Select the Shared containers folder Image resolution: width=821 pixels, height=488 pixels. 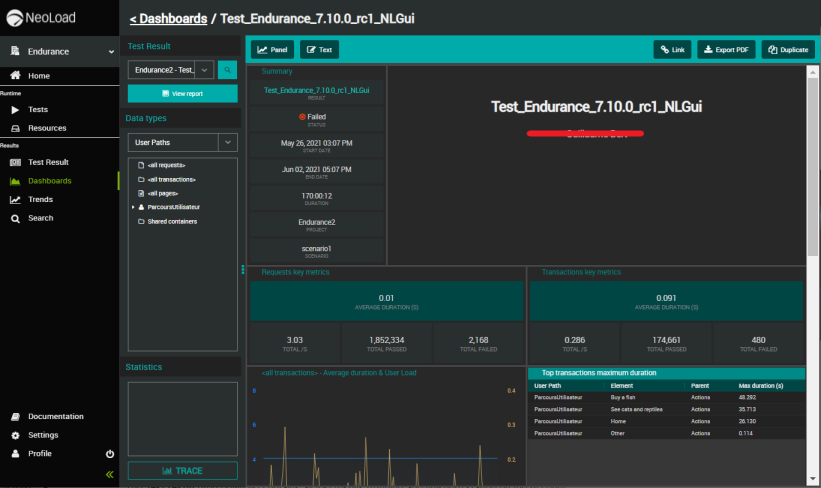pos(171,221)
